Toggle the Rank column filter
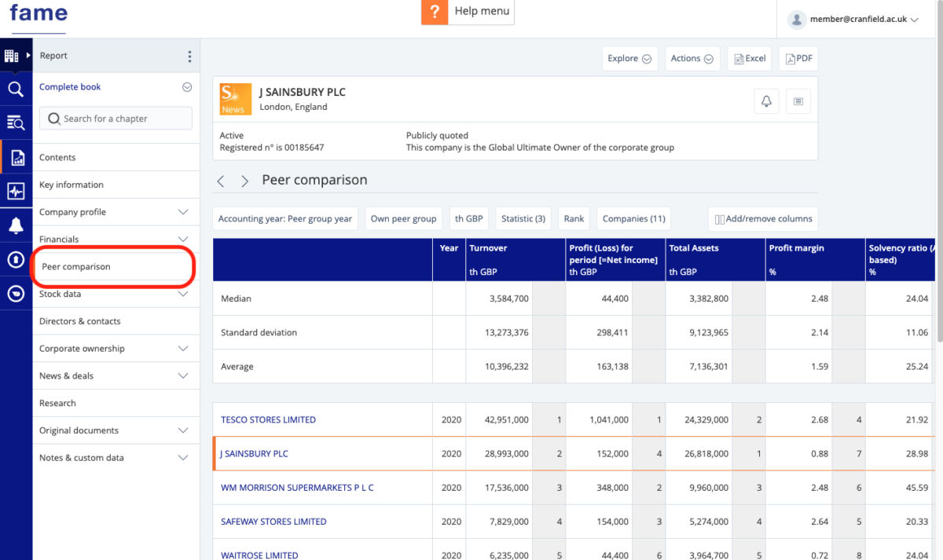This screenshot has height=560, width=943. click(x=574, y=218)
